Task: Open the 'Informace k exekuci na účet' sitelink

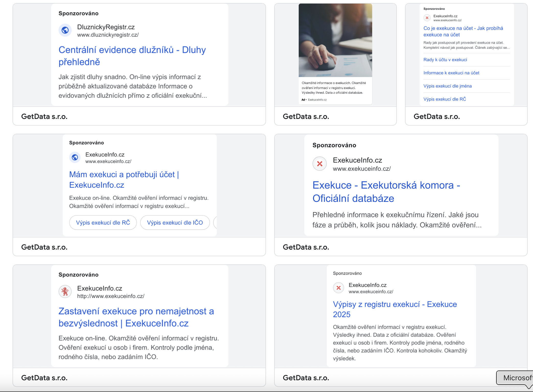Action: pos(451,73)
